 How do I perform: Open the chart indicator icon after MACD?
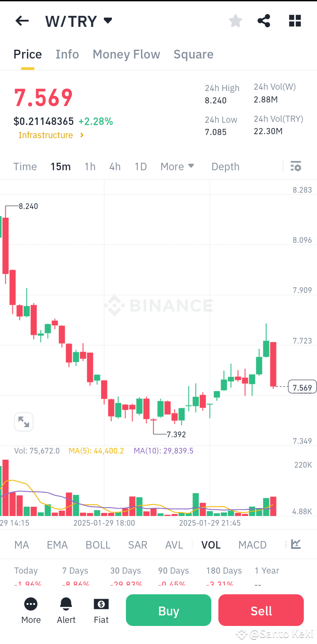[x=295, y=545]
